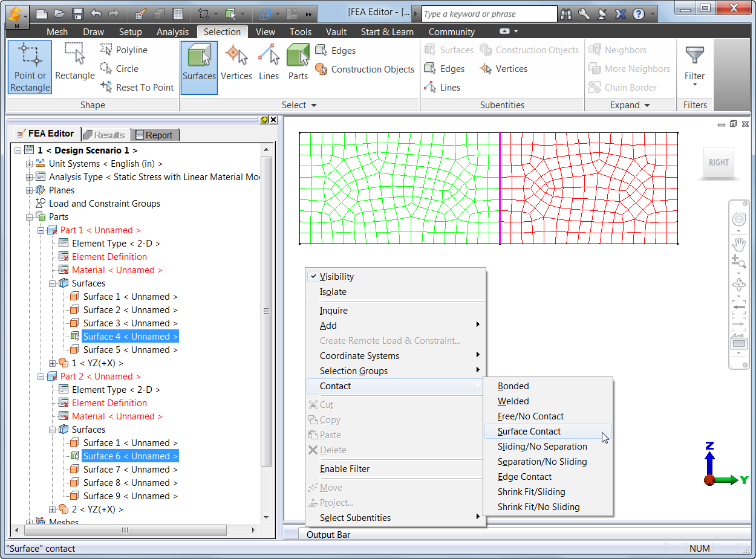Select Load and Constraint Groups
This screenshot has height=559, width=756.
105,204
